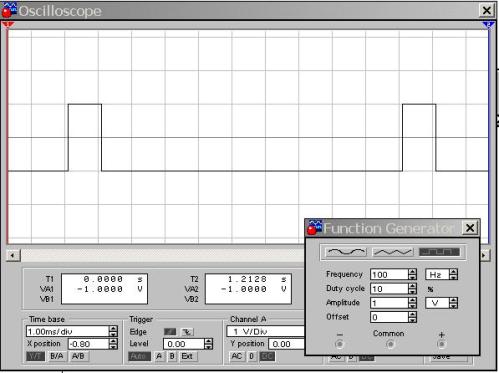Click the oscilloscope horizontal scrollbar track

[163, 256]
